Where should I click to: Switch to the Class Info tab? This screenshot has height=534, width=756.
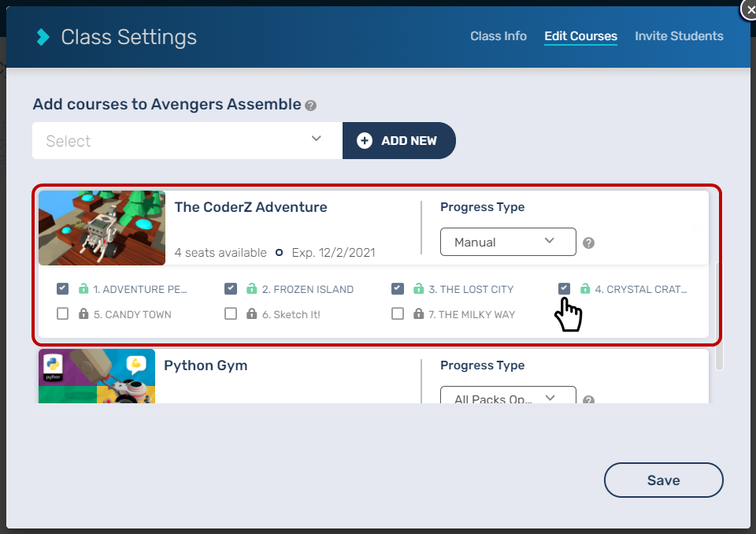[498, 36]
